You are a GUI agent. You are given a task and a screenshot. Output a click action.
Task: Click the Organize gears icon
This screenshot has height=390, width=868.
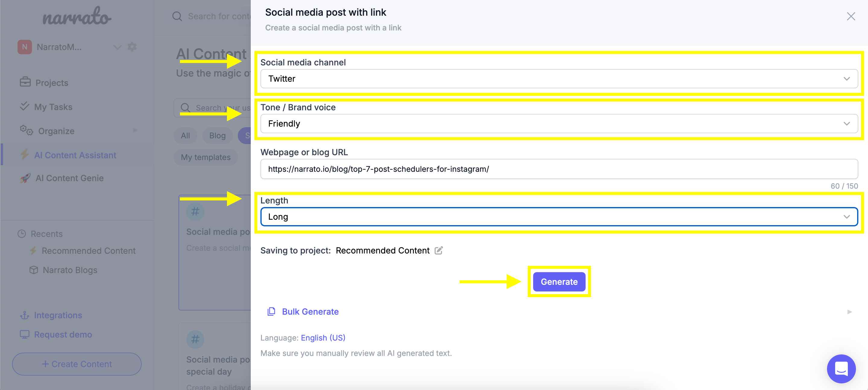click(x=26, y=130)
